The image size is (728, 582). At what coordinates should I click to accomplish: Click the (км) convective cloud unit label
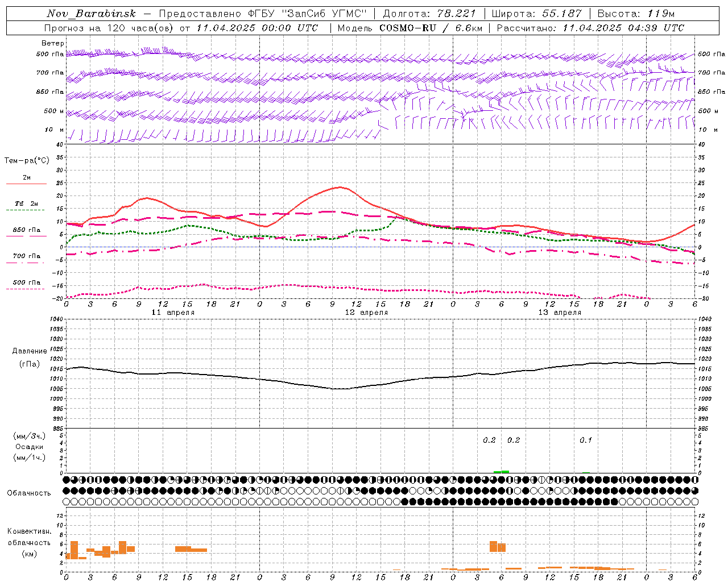pos(29,554)
